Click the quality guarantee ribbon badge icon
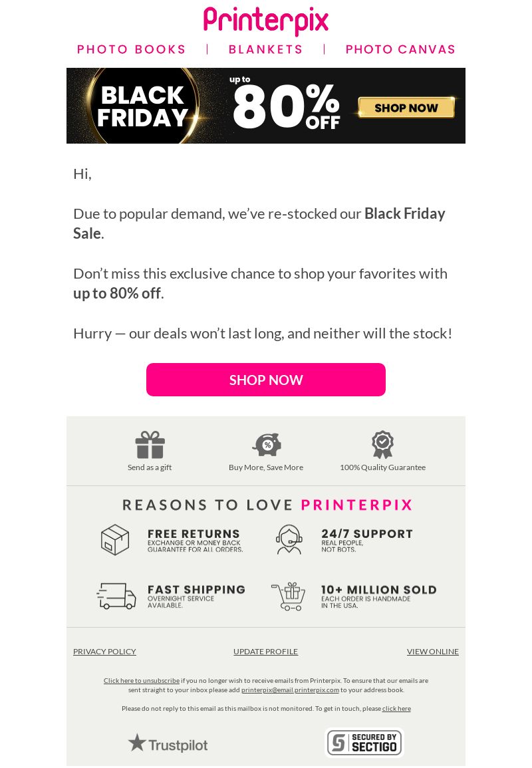 382,445
